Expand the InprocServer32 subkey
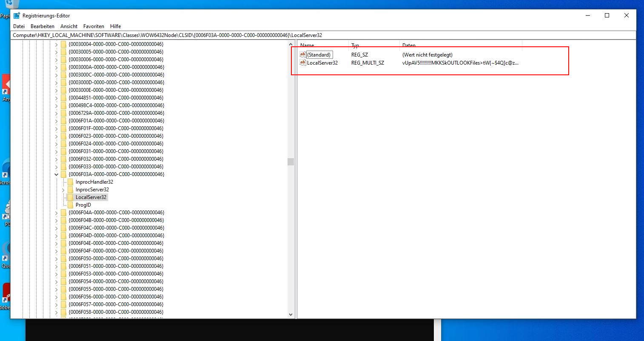The width and height of the screenshot is (644, 341). tap(63, 190)
